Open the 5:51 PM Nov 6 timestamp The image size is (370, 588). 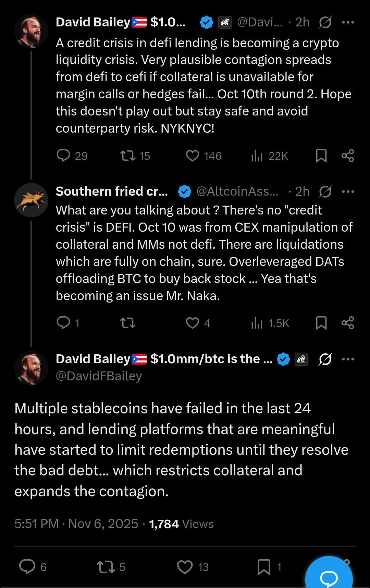(x=76, y=524)
